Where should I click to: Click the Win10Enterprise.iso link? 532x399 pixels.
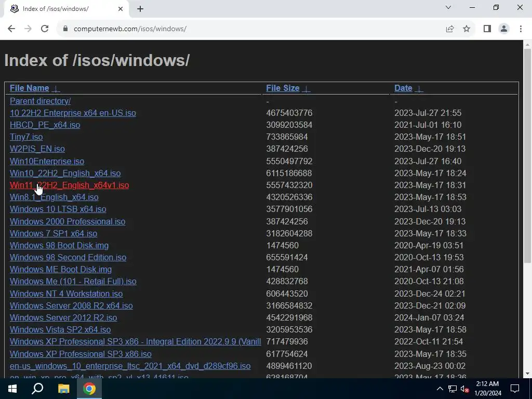[x=47, y=161]
